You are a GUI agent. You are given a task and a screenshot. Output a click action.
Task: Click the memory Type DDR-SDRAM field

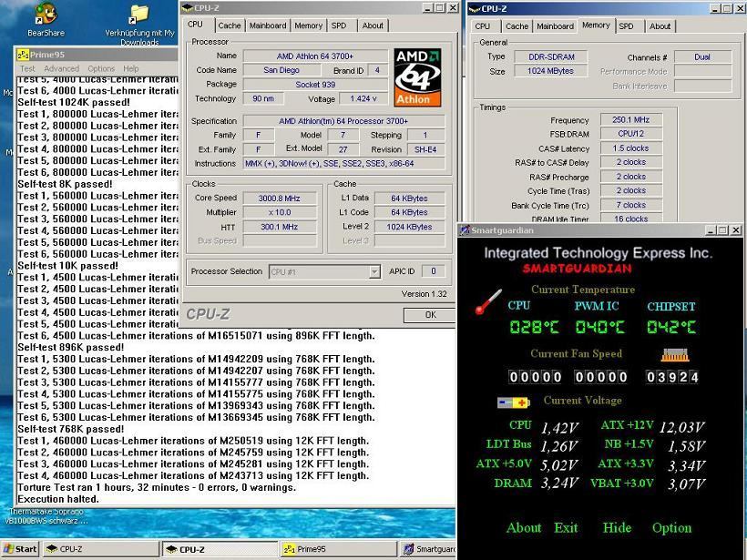tap(551, 56)
